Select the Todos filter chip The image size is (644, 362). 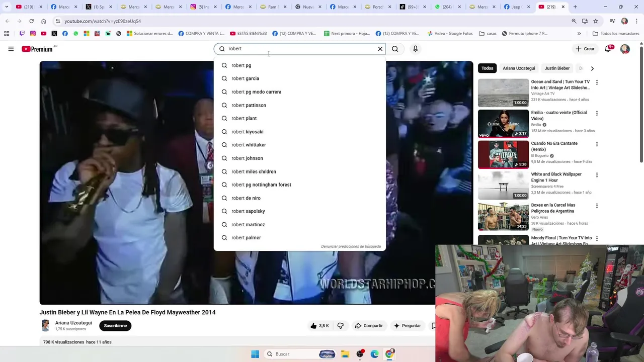coord(487,68)
